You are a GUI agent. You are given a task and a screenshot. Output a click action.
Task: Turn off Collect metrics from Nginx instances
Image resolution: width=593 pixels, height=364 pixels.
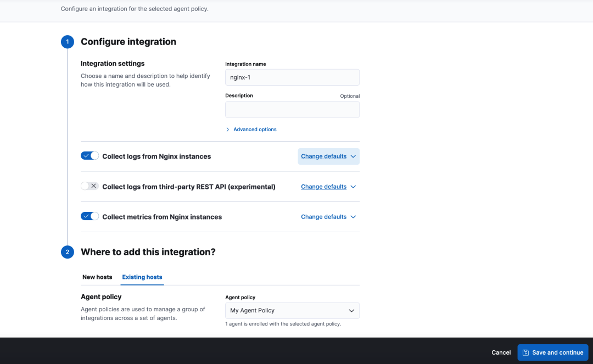pos(89,216)
